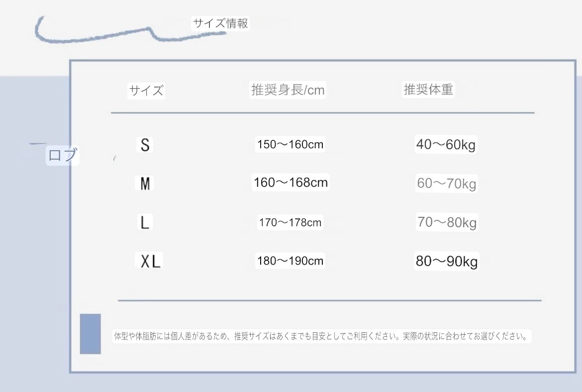Select the 80〜90kg weight value

click(447, 261)
